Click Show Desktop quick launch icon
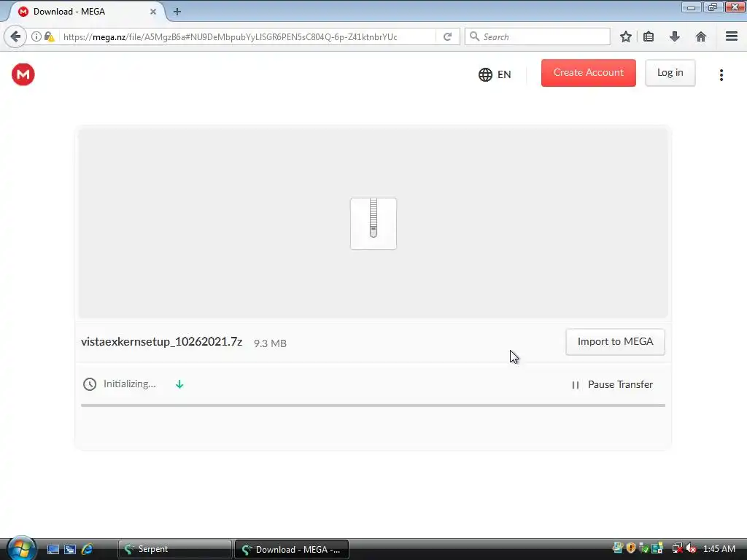The height and width of the screenshot is (560, 747). click(53, 549)
